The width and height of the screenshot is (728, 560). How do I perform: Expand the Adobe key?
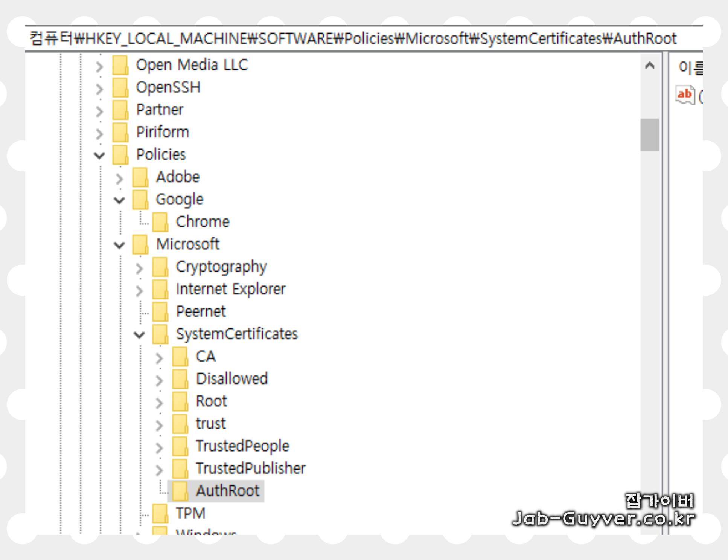point(119,178)
